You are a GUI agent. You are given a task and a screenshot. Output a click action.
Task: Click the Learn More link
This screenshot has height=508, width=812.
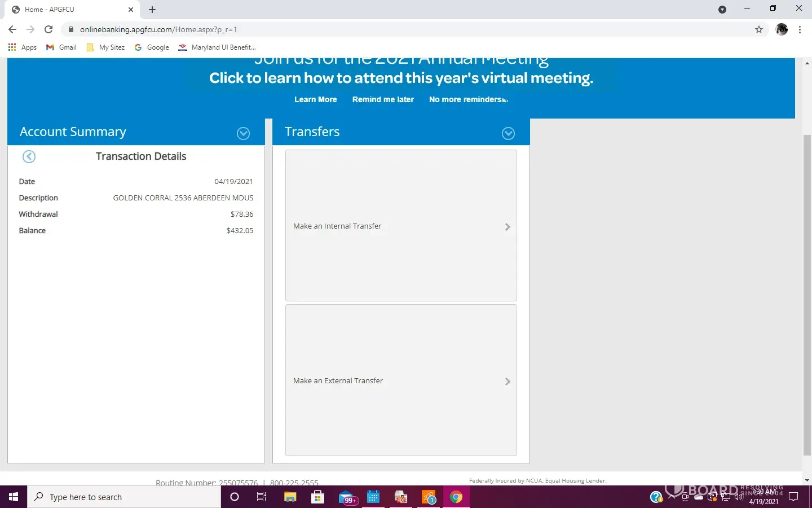point(315,99)
